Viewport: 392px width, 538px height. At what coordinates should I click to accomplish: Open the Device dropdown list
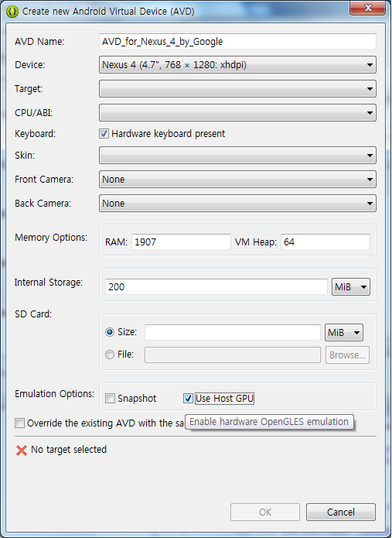[237, 65]
